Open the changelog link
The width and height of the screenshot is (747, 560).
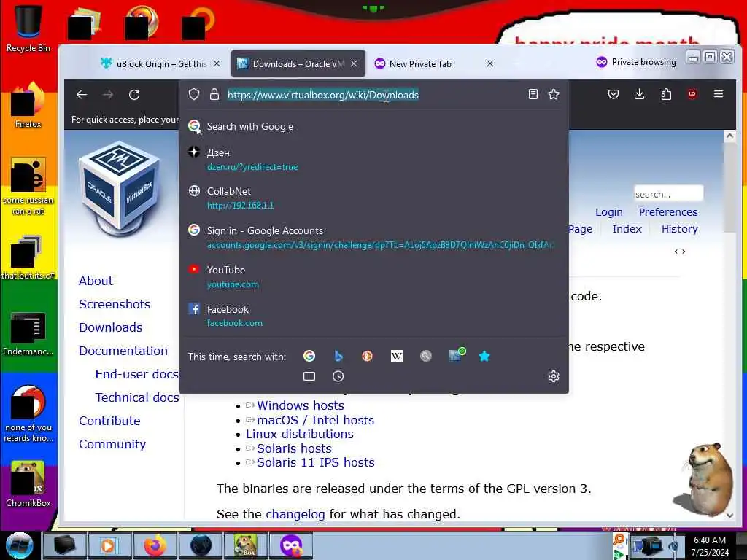click(x=295, y=514)
